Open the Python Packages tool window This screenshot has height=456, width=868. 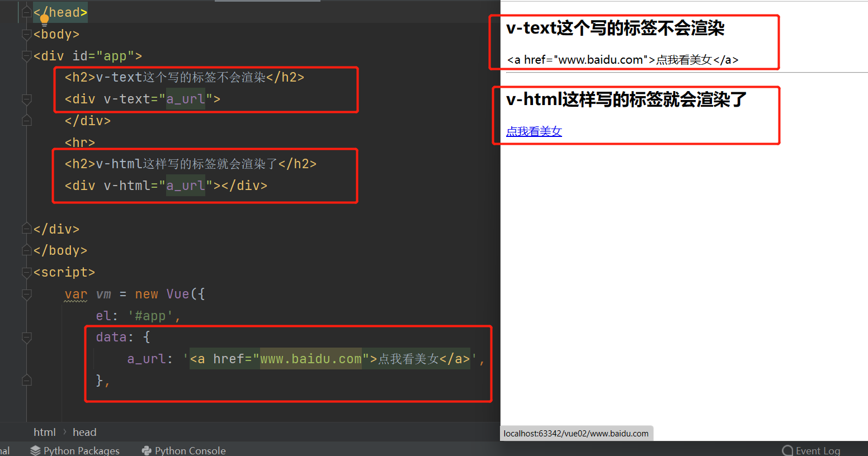point(75,450)
